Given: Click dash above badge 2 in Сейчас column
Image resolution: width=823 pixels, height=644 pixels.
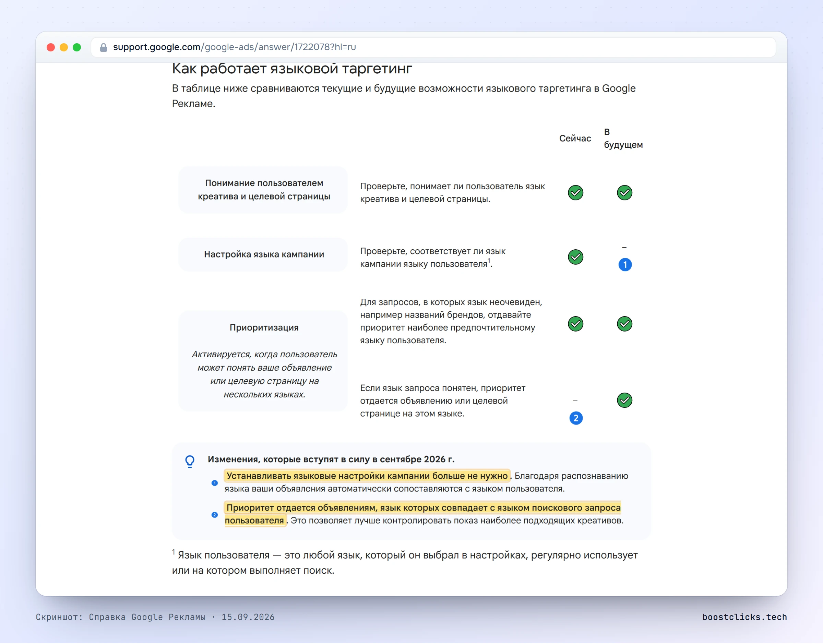Looking at the screenshot, I should 575,401.
